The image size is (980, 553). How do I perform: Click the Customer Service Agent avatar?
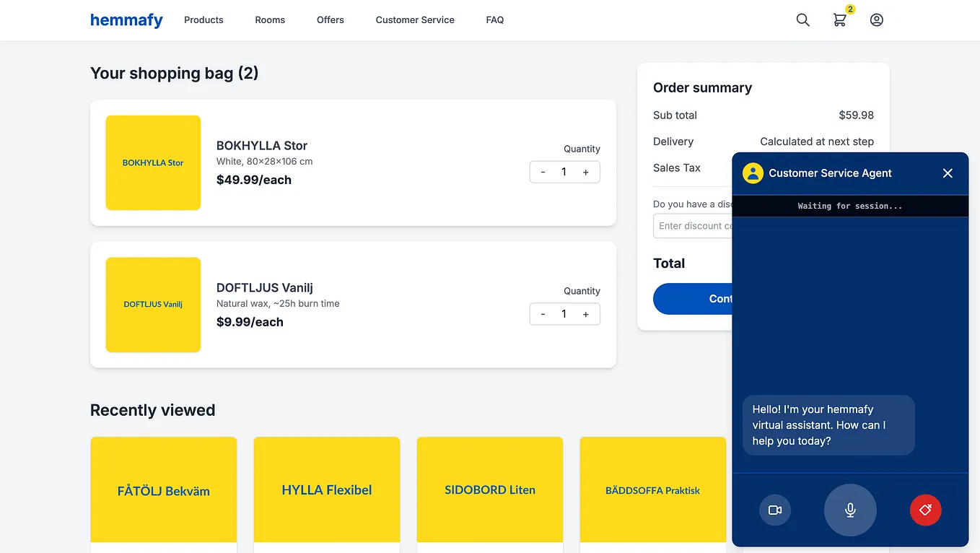click(x=753, y=173)
